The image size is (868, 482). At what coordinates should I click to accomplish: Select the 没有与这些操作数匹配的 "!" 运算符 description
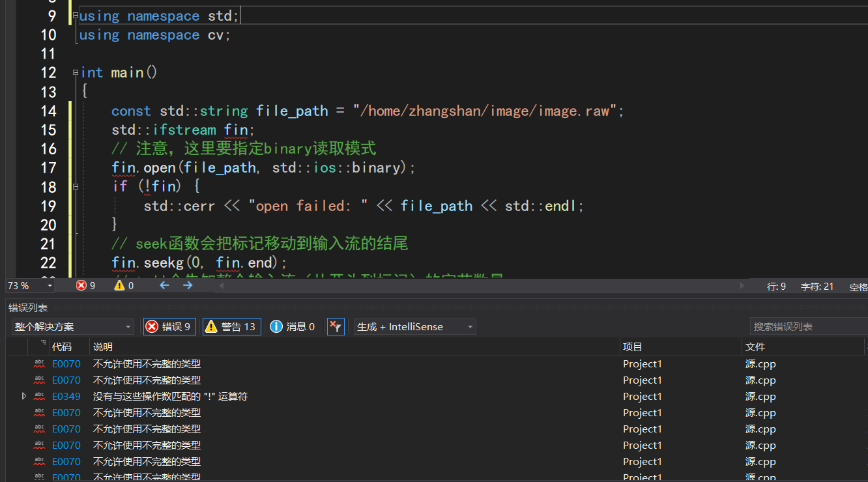click(x=170, y=397)
